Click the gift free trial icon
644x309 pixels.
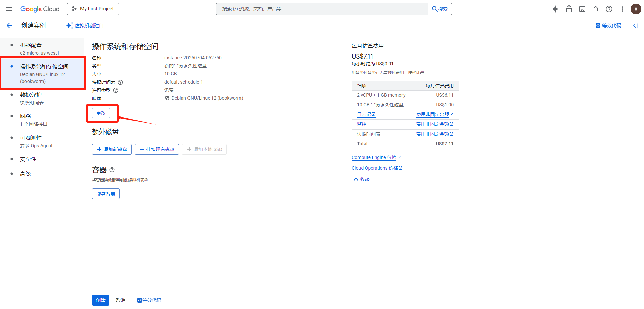click(569, 9)
